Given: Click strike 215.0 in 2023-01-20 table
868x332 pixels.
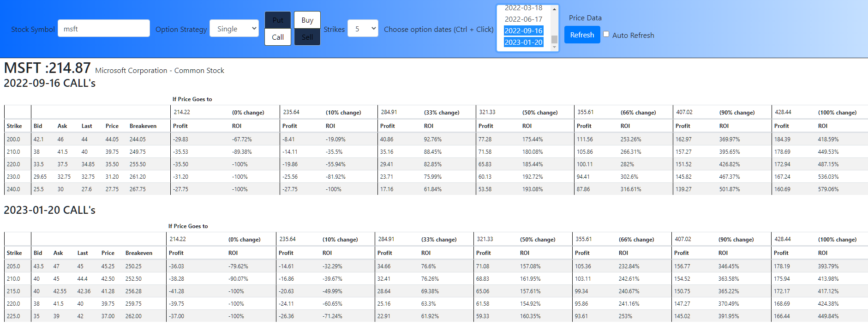Looking at the screenshot, I should click(13, 291).
